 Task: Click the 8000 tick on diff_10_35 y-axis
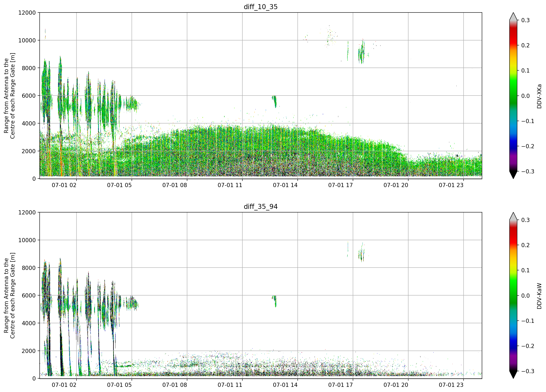click(x=29, y=68)
